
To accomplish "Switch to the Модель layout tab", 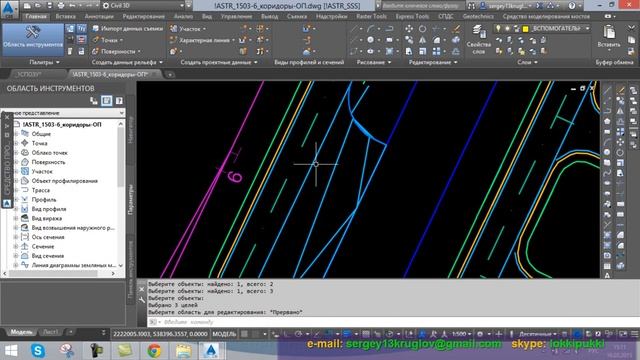I will (21, 332).
